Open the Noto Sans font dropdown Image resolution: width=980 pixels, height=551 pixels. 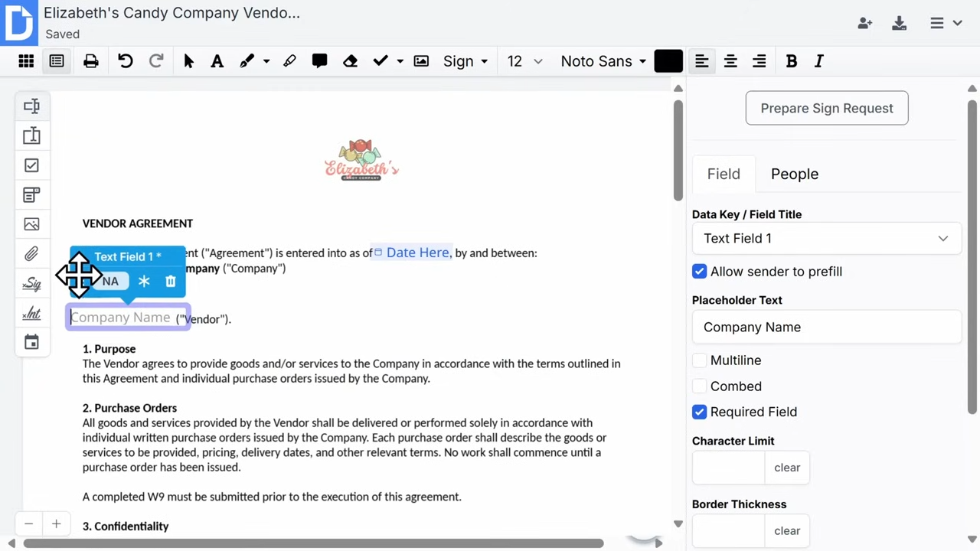tap(603, 61)
